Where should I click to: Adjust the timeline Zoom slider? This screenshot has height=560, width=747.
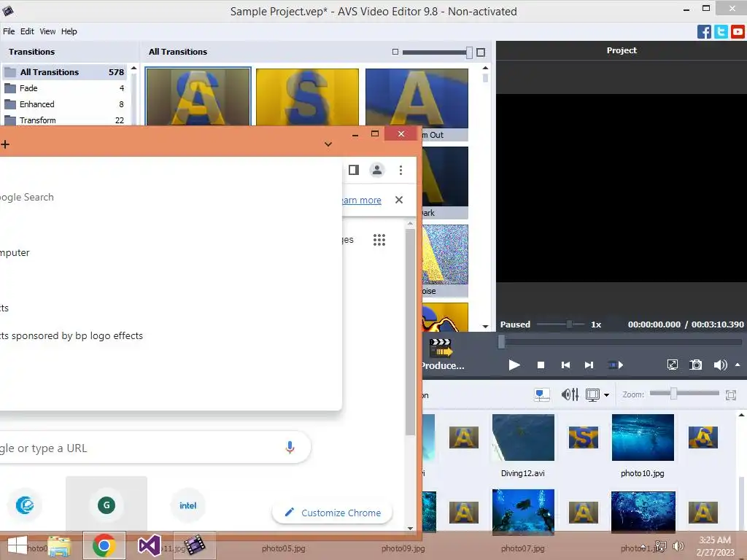673,393
